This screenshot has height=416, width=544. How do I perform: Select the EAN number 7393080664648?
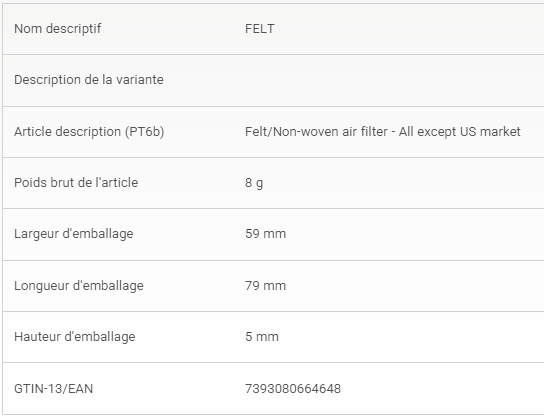pos(293,389)
